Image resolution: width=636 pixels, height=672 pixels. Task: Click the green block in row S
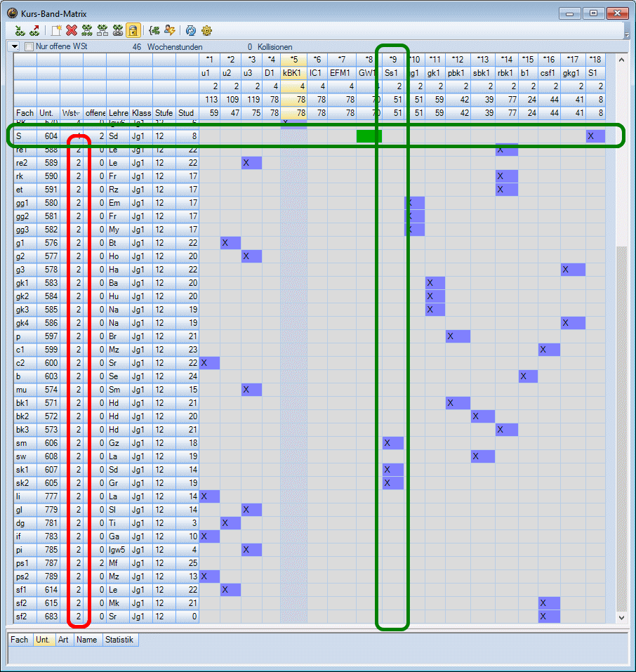click(369, 136)
